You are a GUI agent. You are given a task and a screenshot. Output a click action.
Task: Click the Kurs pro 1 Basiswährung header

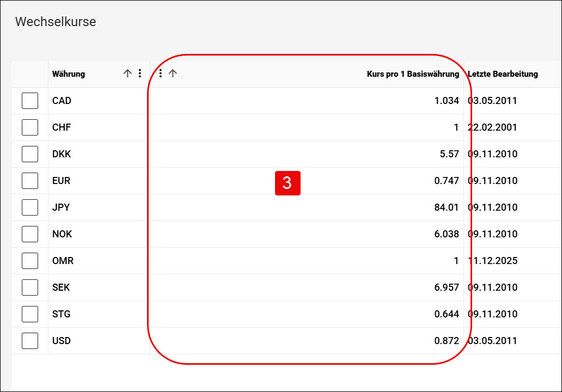click(x=413, y=74)
